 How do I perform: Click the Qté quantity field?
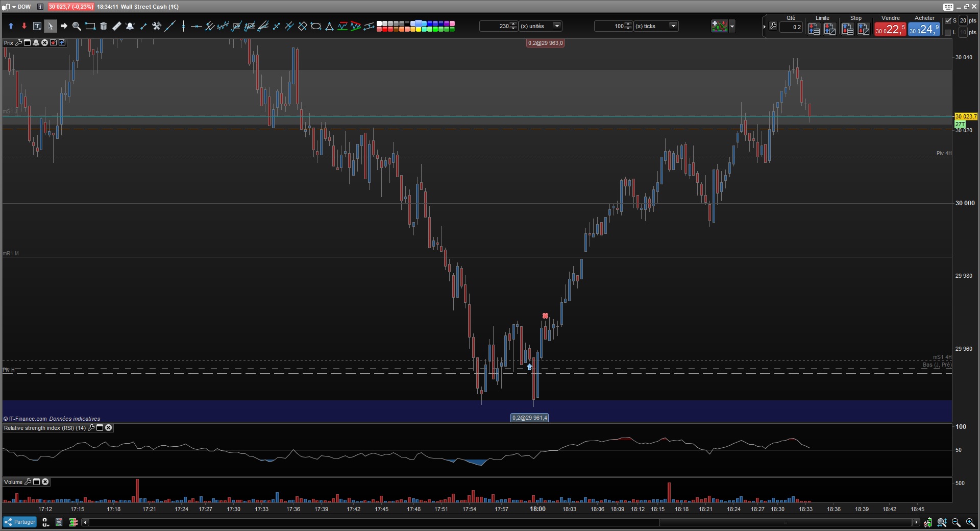click(x=791, y=27)
